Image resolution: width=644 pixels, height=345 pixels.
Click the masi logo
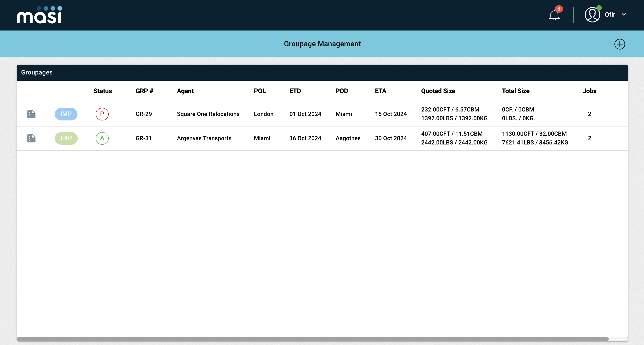(39, 15)
